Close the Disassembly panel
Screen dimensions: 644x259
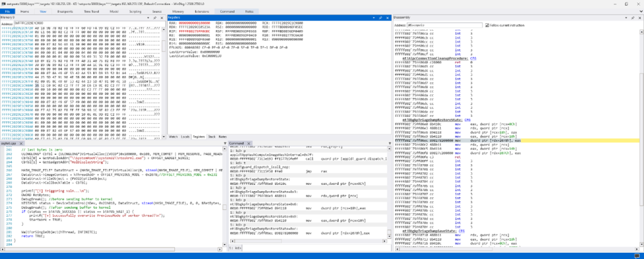coord(639,18)
